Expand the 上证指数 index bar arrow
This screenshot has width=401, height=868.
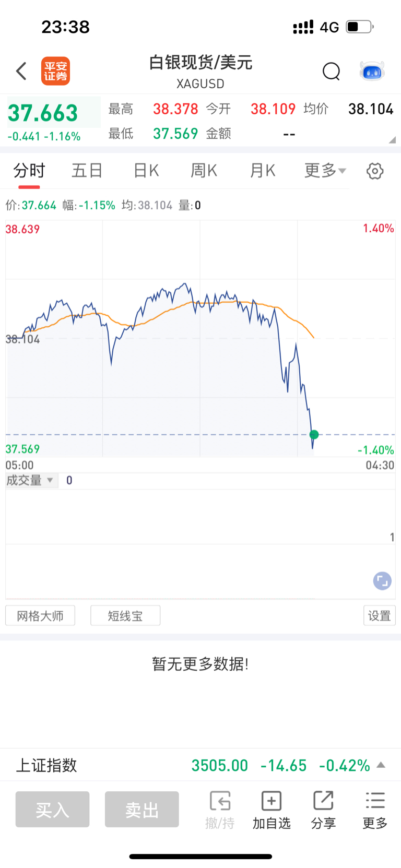click(x=381, y=765)
